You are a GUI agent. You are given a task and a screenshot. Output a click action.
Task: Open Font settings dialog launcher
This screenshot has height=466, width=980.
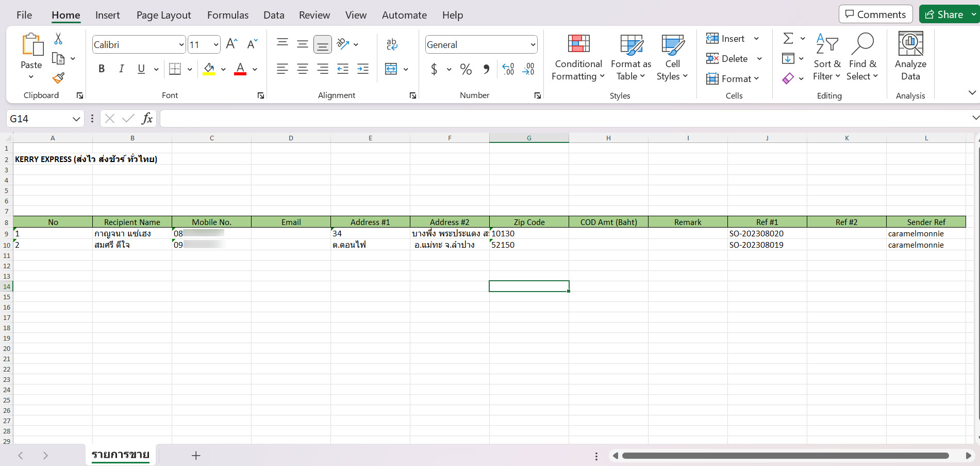[x=261, y=95]
